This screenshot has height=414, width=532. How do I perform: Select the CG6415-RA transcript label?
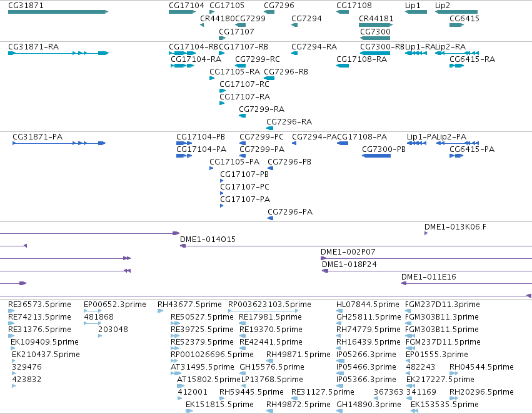472,59
